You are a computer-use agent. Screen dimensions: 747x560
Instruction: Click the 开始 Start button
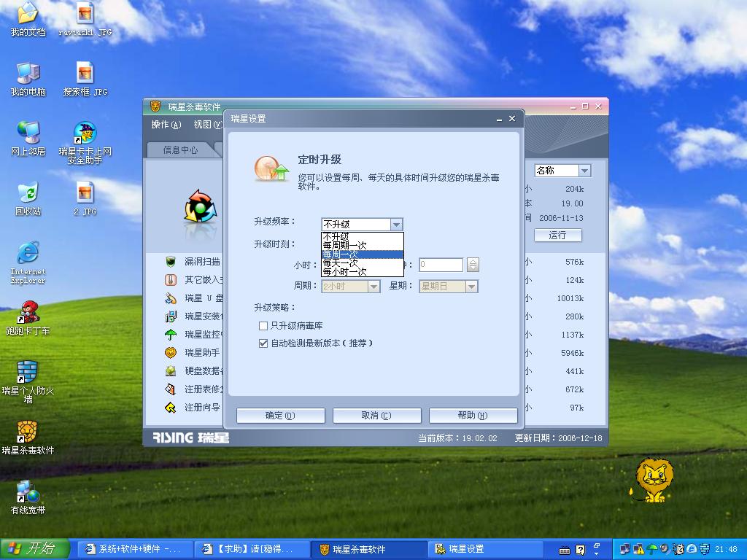point(35,548)
